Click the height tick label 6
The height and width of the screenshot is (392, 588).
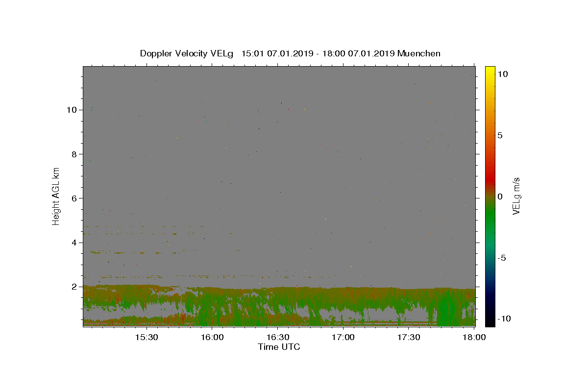point(74,198)
